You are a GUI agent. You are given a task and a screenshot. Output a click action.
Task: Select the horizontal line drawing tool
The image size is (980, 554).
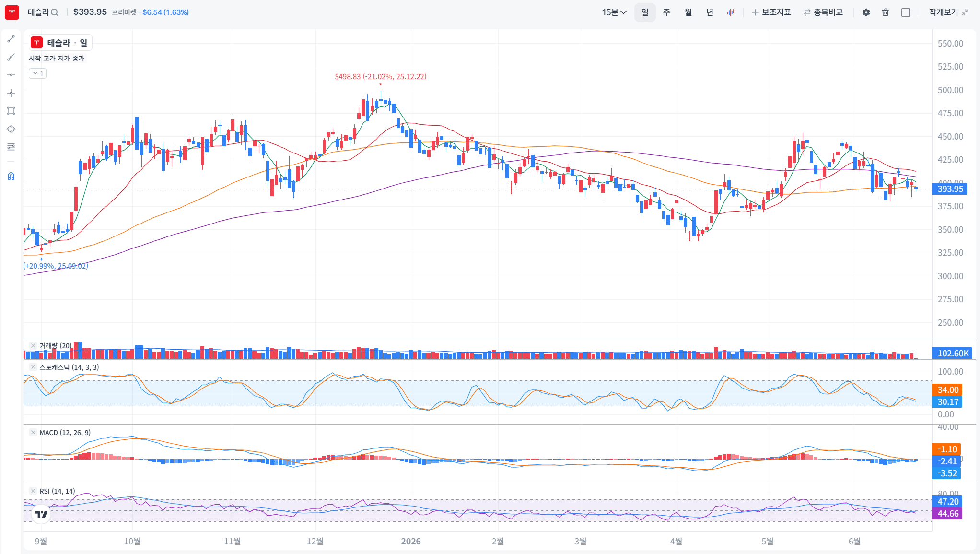(11, 75)
